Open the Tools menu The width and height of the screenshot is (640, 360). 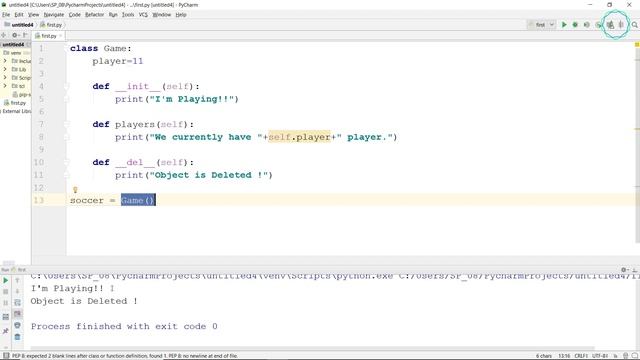(x=128, y=15)
